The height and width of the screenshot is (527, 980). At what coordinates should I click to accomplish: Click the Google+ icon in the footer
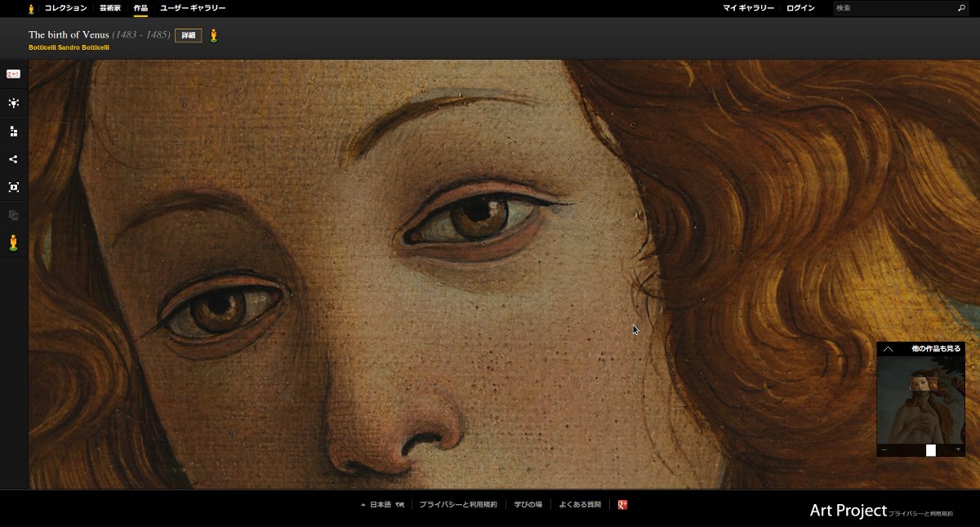tap(622, 505)
